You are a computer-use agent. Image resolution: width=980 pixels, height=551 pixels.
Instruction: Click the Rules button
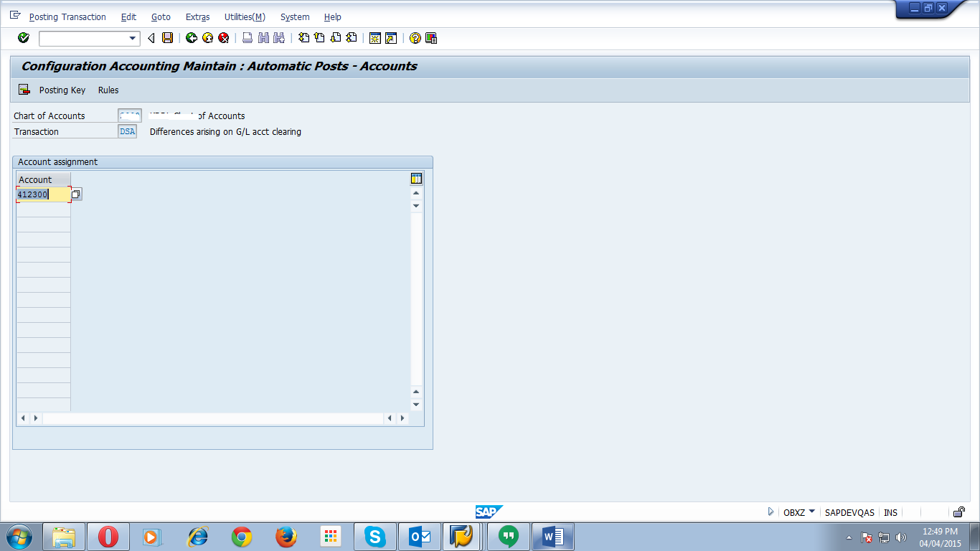108,90
